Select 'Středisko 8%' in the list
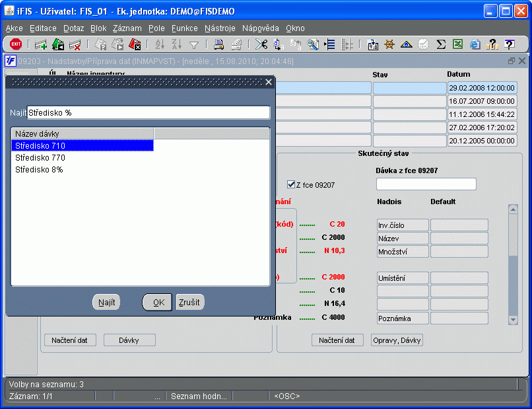 [x=83, y=170]
